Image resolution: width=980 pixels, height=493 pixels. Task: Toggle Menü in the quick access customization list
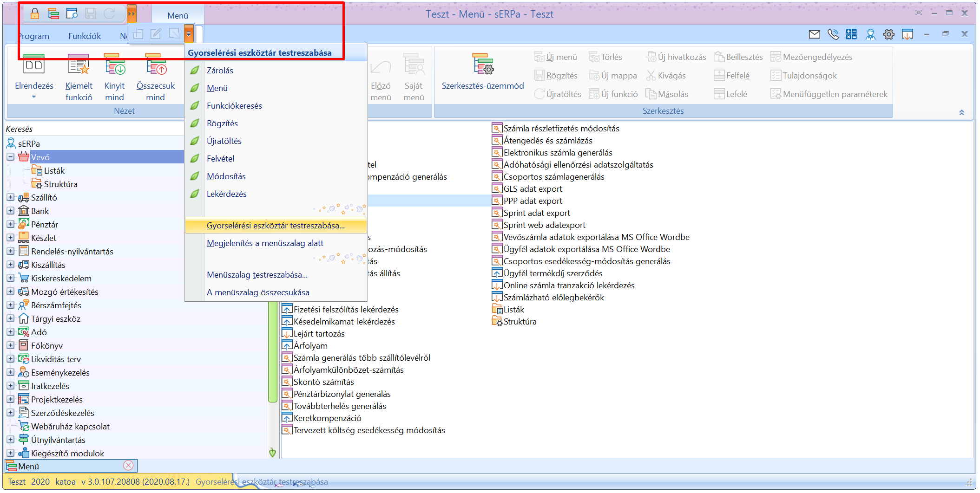tap(276, 88)
